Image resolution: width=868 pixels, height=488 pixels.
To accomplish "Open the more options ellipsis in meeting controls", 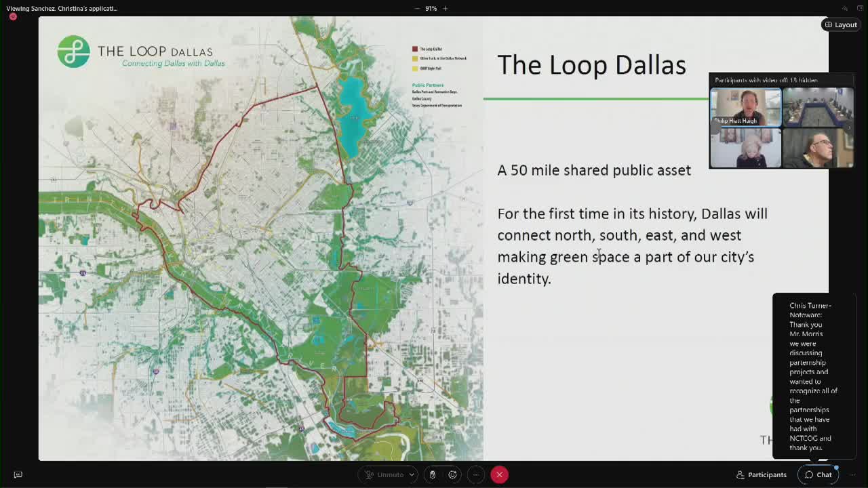I will (476, 474).
